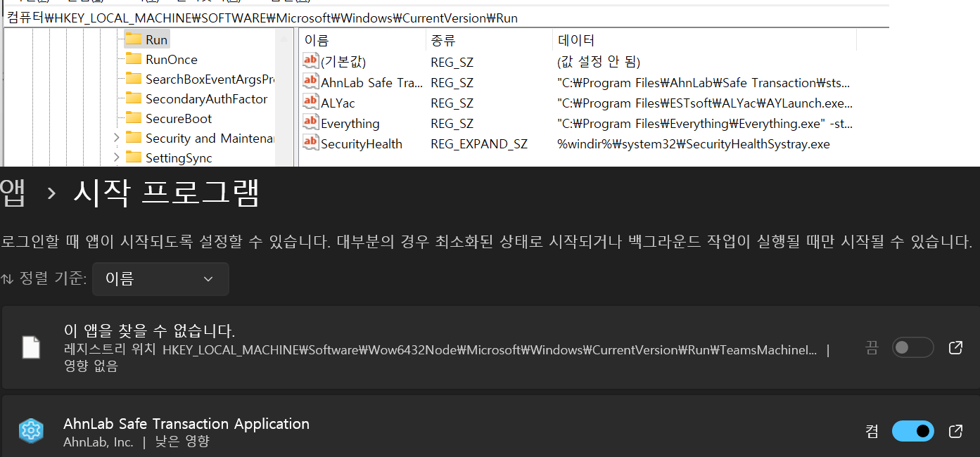Click the Security and Maintenance folder icon
Screen dimensions: 980x457
pos(134,138)
